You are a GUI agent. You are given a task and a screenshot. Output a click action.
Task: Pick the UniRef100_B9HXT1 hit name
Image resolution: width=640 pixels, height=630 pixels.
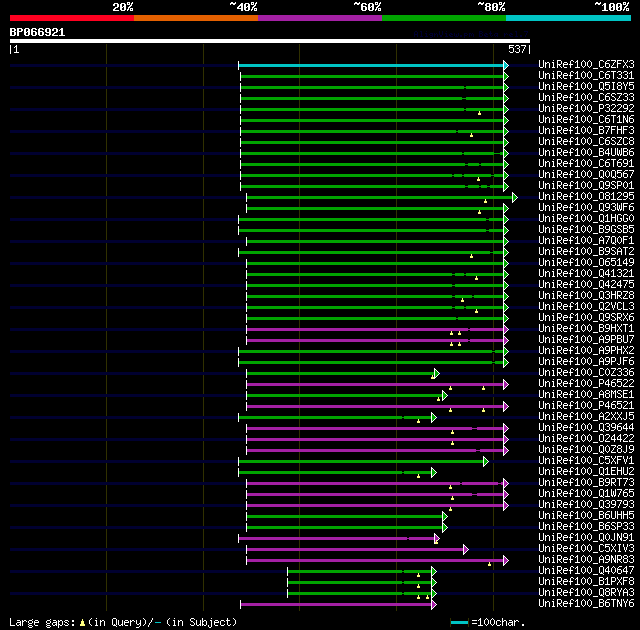[586, 329]
